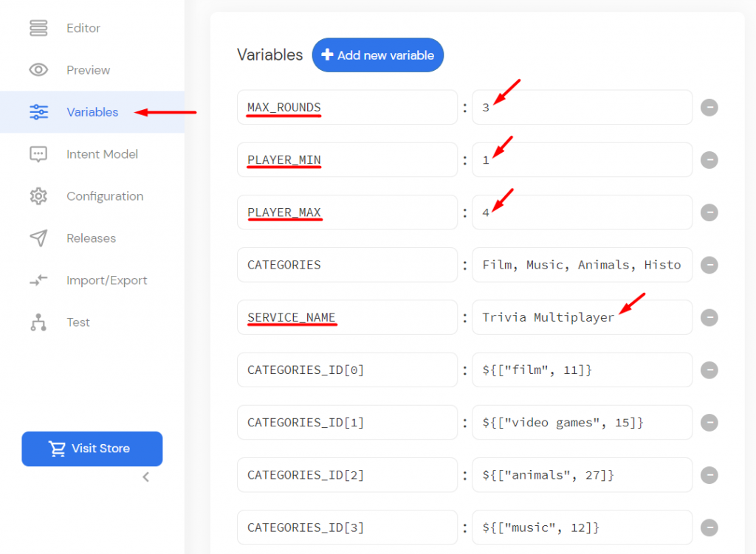This screenshot has height=554, width=756.
Task: Click the Import/Export arrows icon
Action: coord(39,280)
